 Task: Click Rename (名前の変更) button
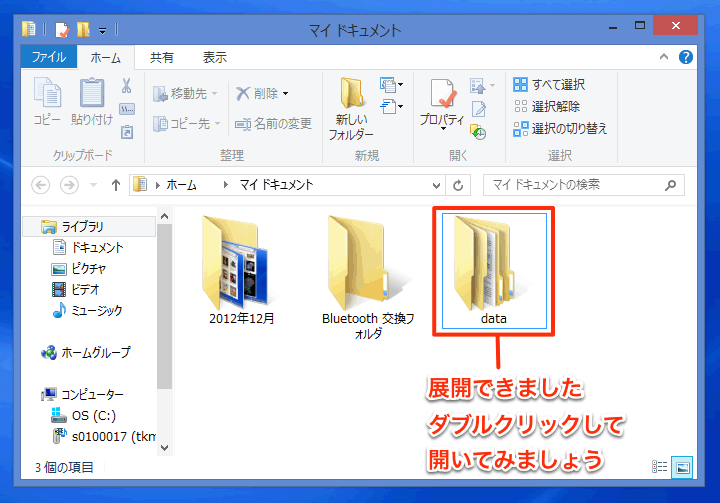(x=274, y=124)
